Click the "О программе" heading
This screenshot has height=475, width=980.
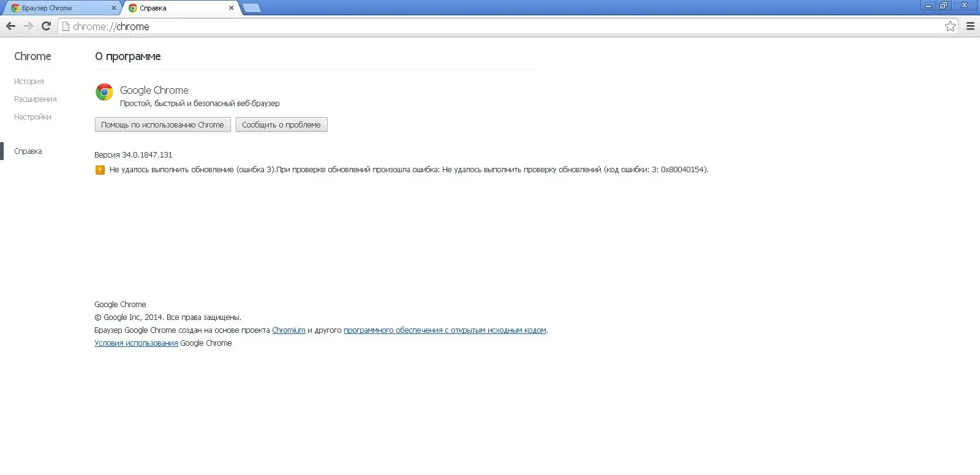tap(128, 56)
